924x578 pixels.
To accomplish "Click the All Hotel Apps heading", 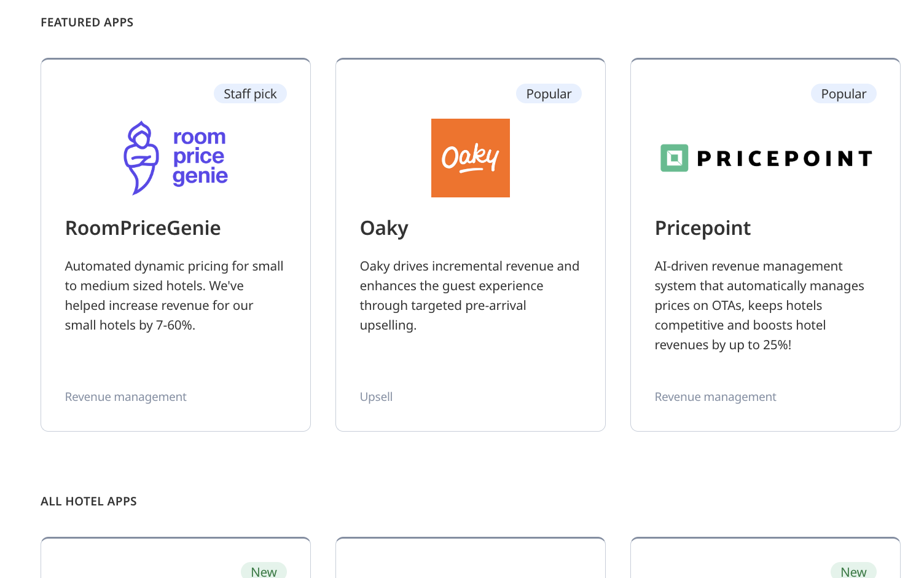I will click(88, 502).
